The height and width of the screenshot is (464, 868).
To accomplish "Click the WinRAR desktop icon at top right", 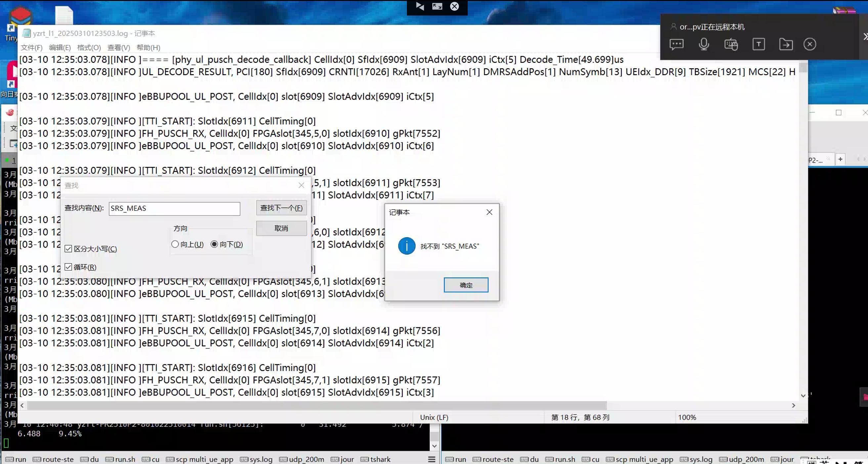I will [844, 11].
